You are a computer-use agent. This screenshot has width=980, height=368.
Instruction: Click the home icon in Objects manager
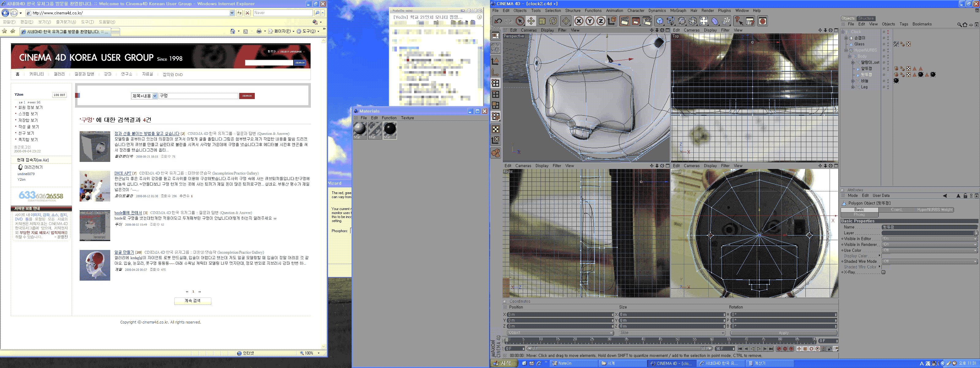tap(965, 25)
